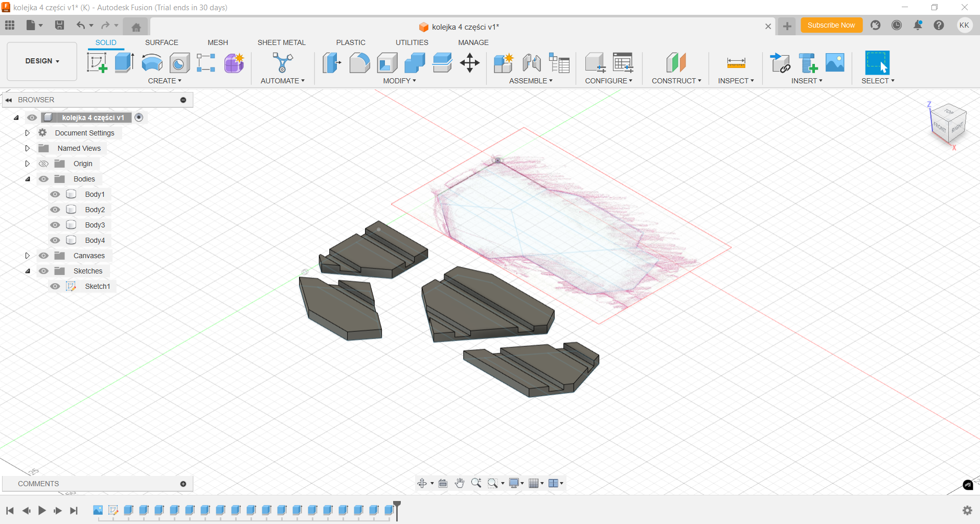Jump timeline to the end
980x524 pixels.
tap(74, 510)
